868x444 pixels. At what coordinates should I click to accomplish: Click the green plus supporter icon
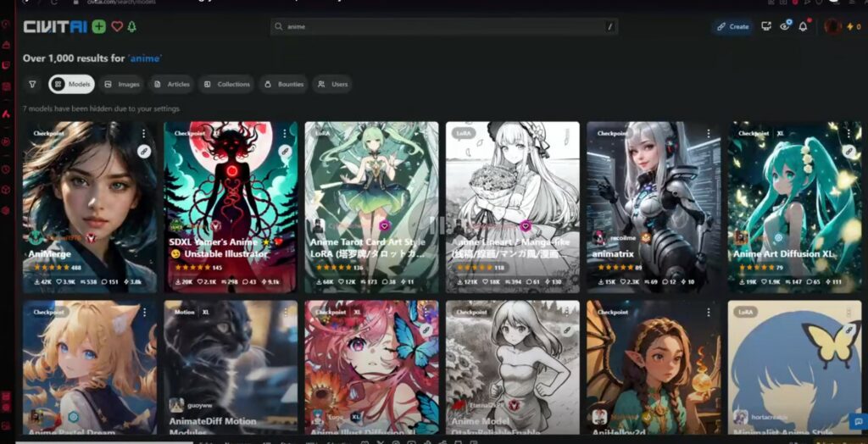tap(99, 26)
